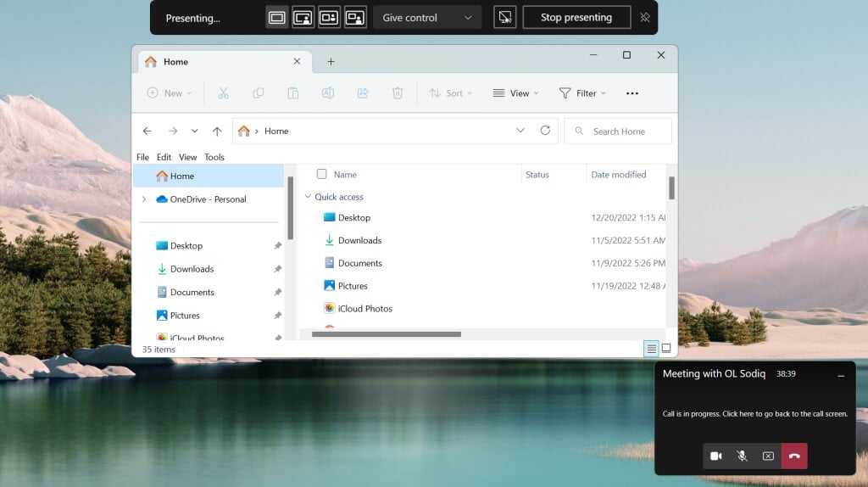
Task: Stop screen sharing from the call mini window
Action: pos(768,456)
